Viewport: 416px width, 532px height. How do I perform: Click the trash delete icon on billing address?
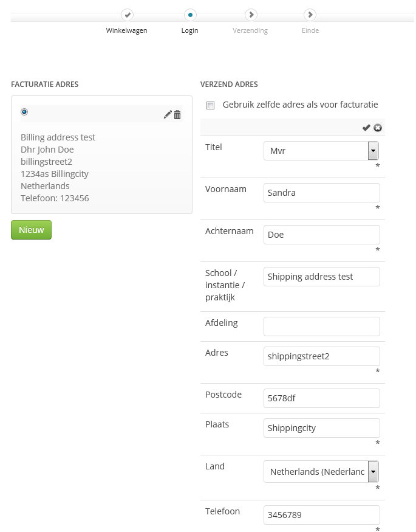pyautogui.click(x=177, y=115)
